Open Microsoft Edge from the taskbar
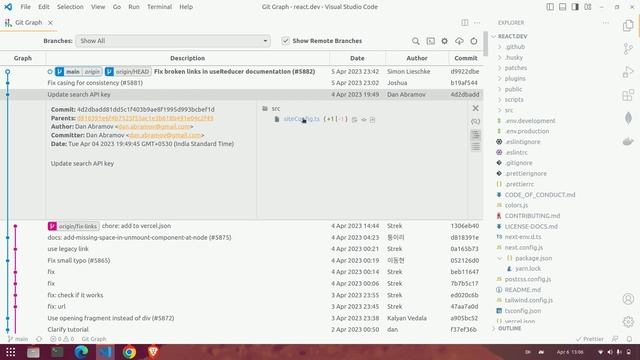 click(x=81, y=352)
